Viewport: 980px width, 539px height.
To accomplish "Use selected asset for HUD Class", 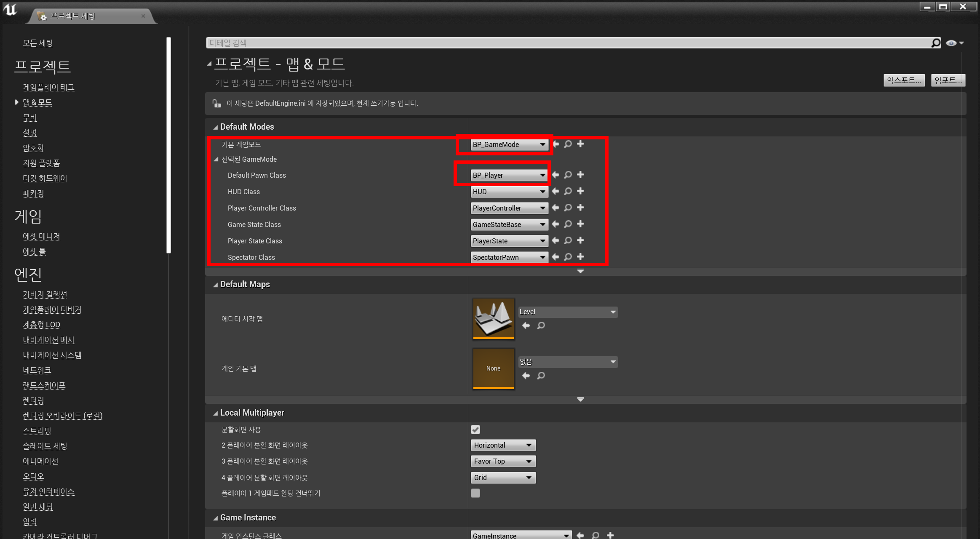I will pyautogui.click(x=556, y=191).
